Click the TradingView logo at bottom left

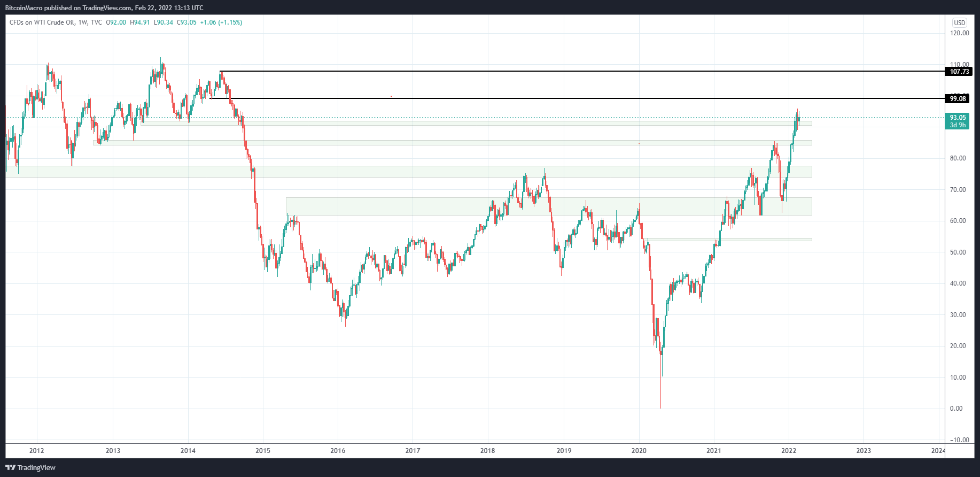[30, 467]
